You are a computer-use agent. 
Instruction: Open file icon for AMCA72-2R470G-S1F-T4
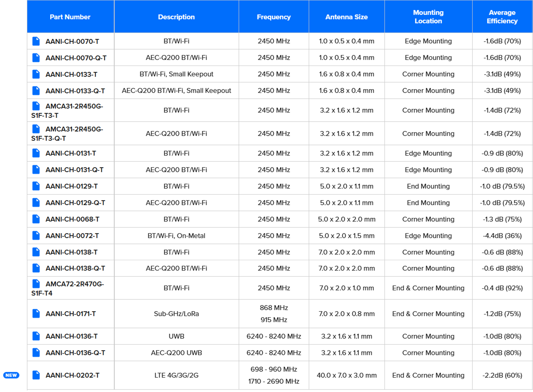(36, 284)
